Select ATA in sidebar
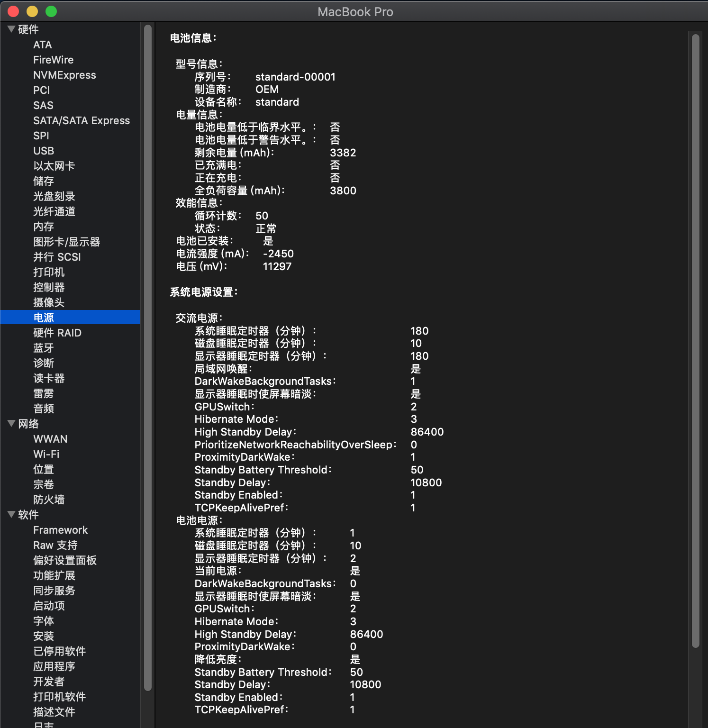This screenshot has width=708, height=728. pyautogui.click(x=43, y=45)
